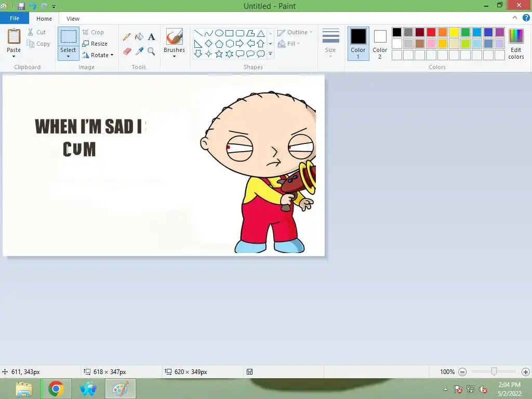Collapse the ribbon with the chevron
The width and height of the screenshot is (532, 399).
pyautogui.click(x=515, y=18)
